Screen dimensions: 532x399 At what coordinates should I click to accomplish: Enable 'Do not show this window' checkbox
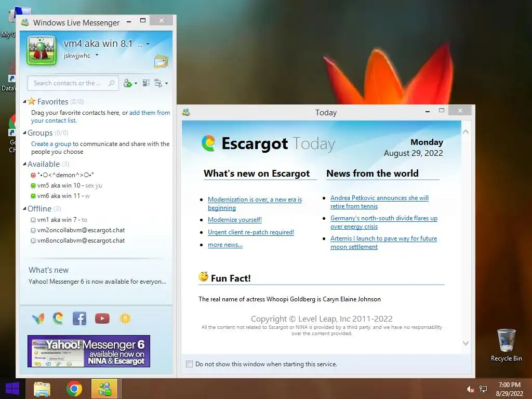[189, 364]
